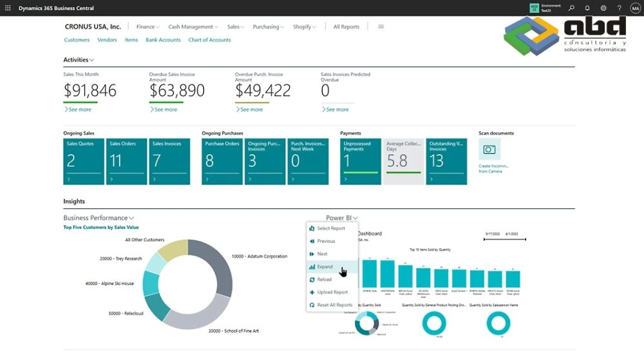Click the Dynamics 365 Business Central title
The width and height of the screenshot is (644, 363).
tap(56, 8)
